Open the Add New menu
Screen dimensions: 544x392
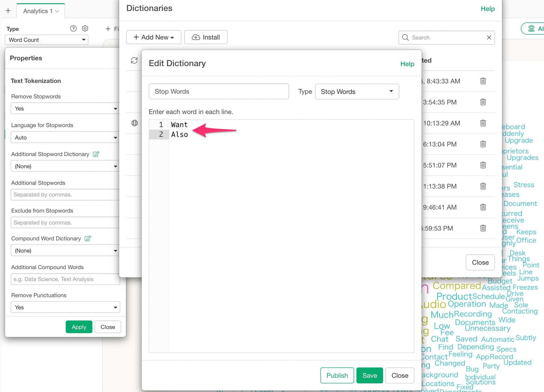tap(154, 37)
